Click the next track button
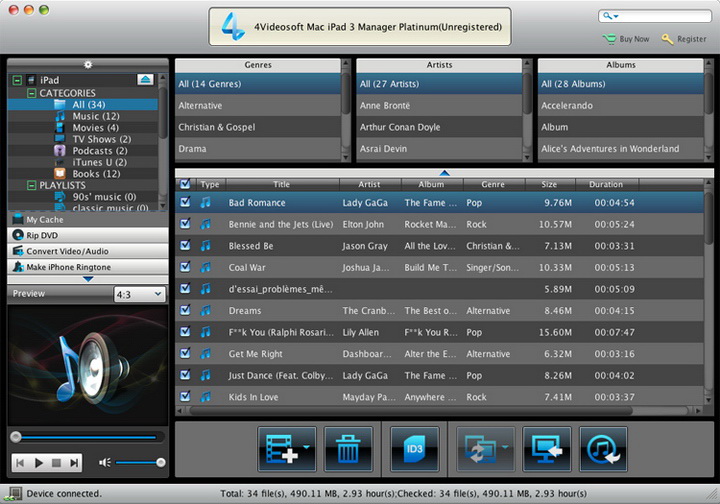720x504 pixels. tap(74, 463)
